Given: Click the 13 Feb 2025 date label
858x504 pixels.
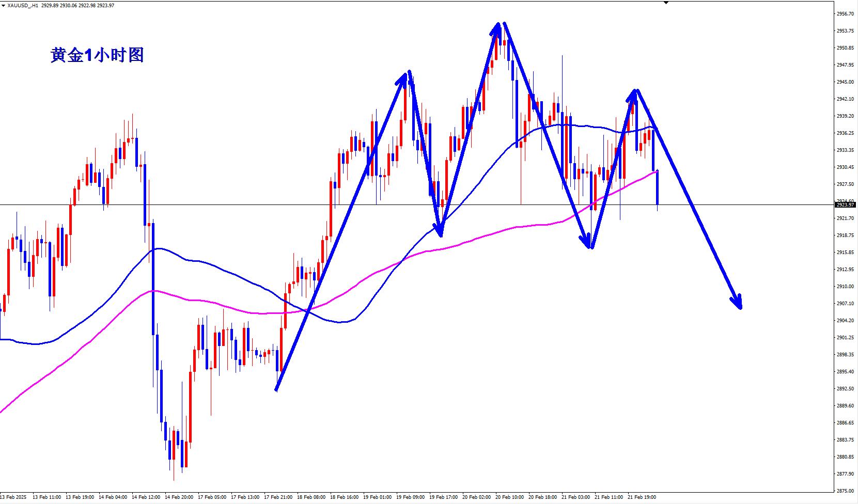Looking at the screenshot, I should point(14,497).
